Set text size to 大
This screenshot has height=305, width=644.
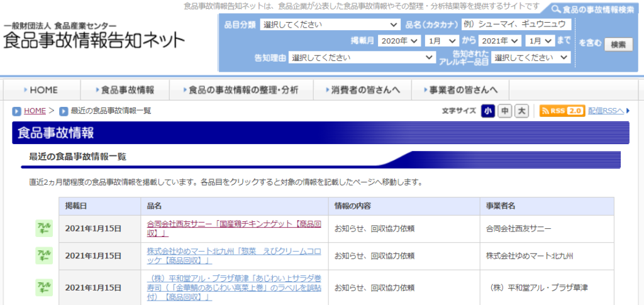[521, 111]
